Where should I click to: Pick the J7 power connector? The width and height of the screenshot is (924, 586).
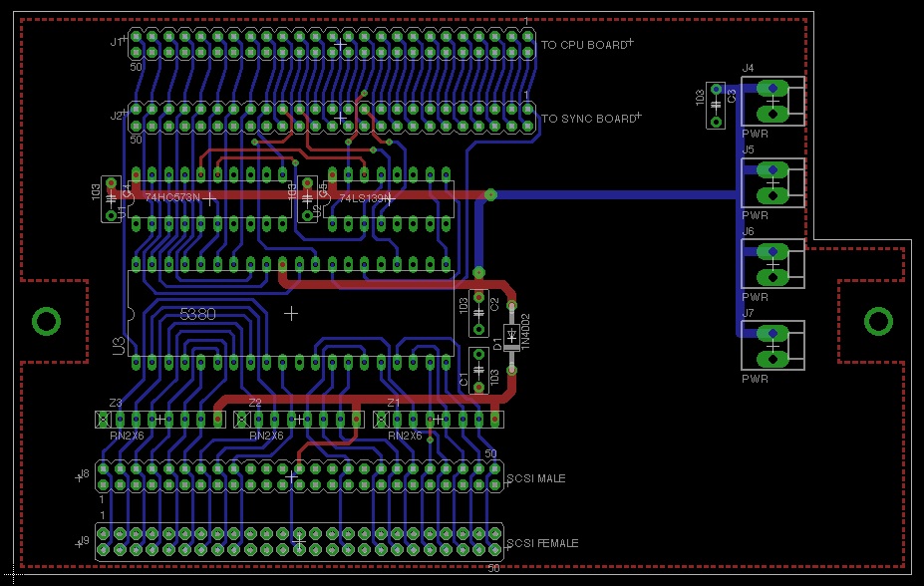click(x=772, y=346)
